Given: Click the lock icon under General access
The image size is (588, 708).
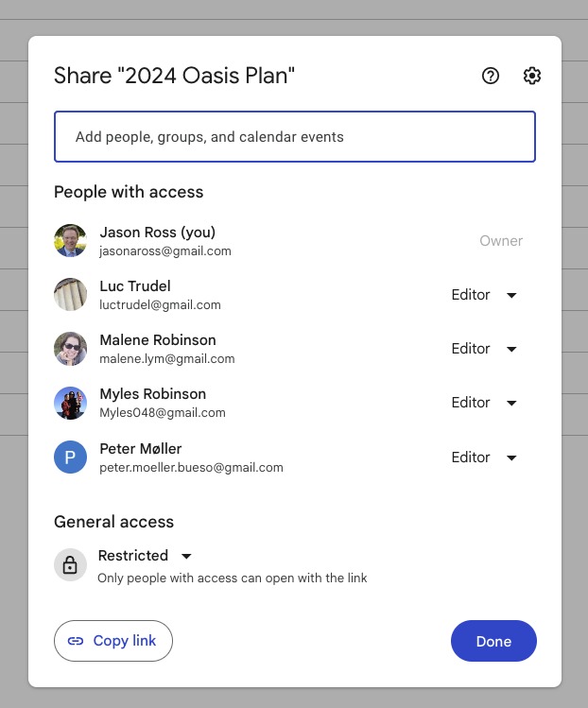Looking at the screenshot, I should point(70,565).
